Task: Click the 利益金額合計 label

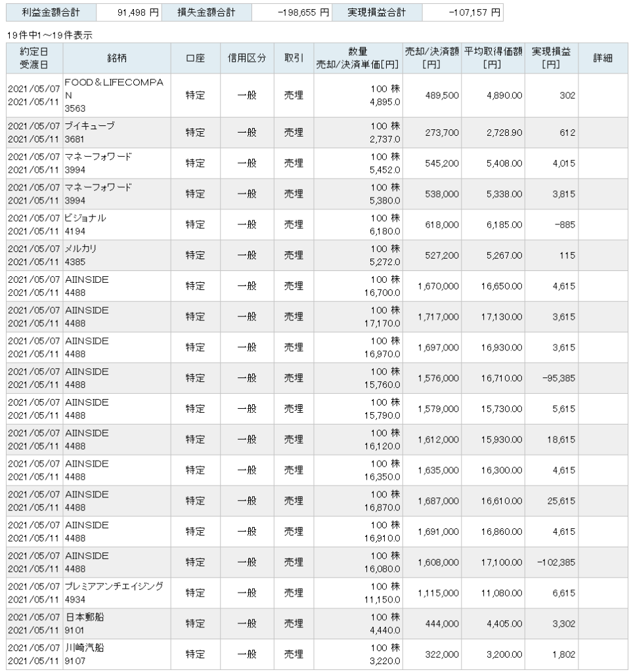Action: pos(51,13)
